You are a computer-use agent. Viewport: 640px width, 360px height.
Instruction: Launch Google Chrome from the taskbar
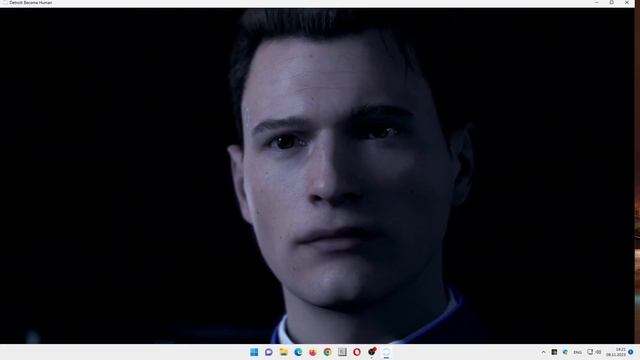[x=327, y=352]
